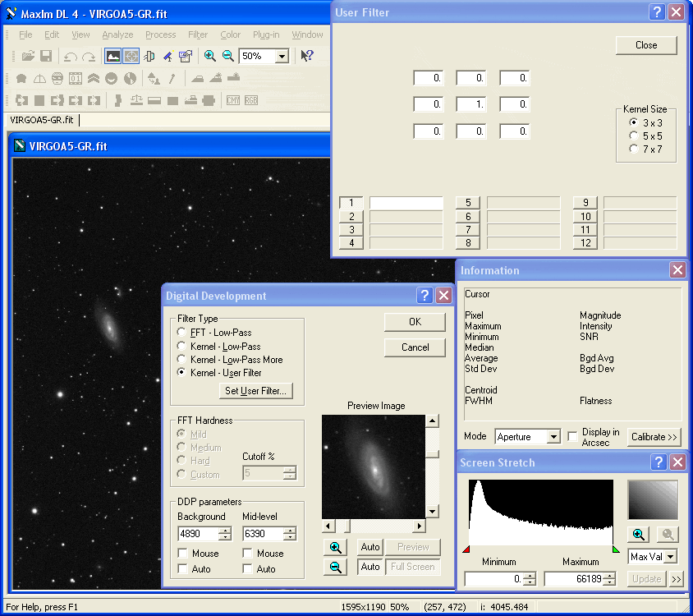Zoom in the Digital Development preview image
693x616 pixels.
[335, 548]
